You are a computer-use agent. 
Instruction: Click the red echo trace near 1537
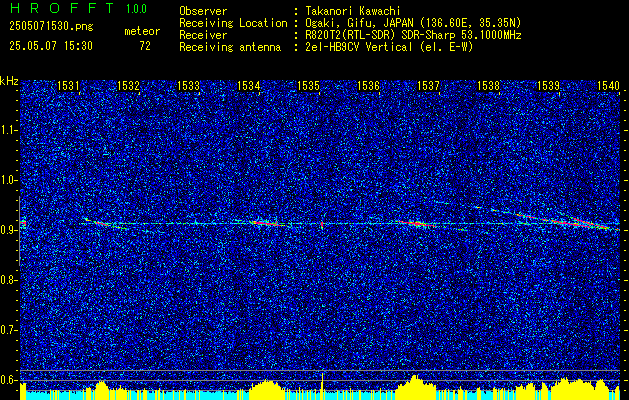(x=416, y=223)
